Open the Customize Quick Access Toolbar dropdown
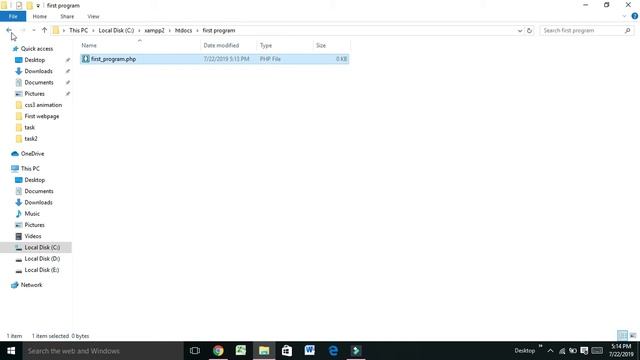Image resolution: width=640 pixels, height=360 pixels. pyautogui.click(x=38, y=6)
